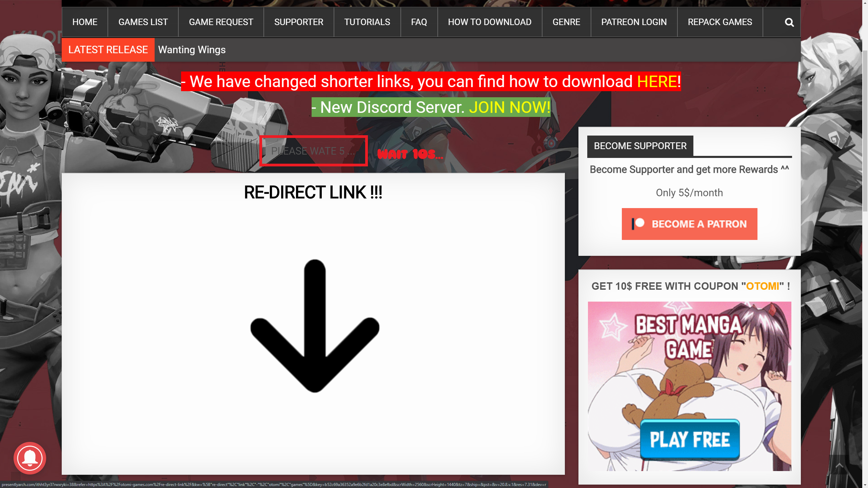Image resolution: width=868 pixels, height=488 pixels.
Task: Click BECOME A PATRON button
Action: click(689, 224)
